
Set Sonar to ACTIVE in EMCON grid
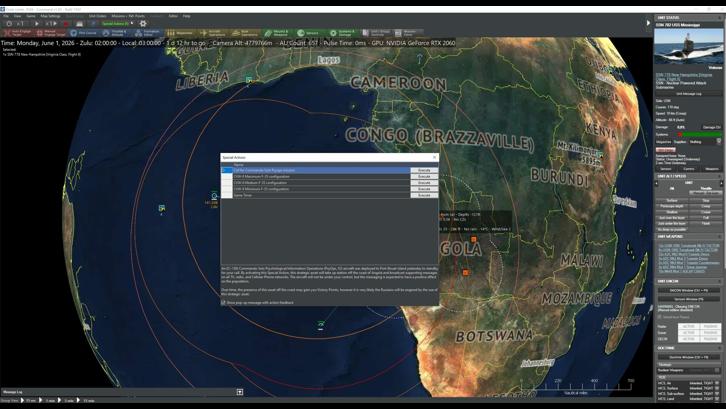[x=688, y=333]
